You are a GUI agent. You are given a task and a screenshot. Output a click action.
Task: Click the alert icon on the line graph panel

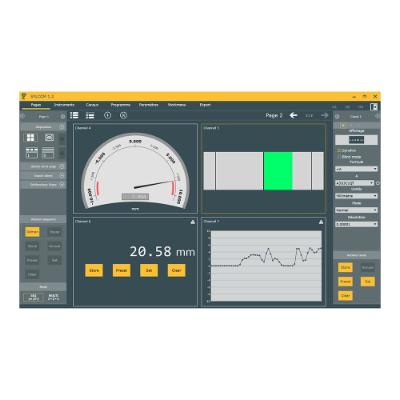coord(321,222)
